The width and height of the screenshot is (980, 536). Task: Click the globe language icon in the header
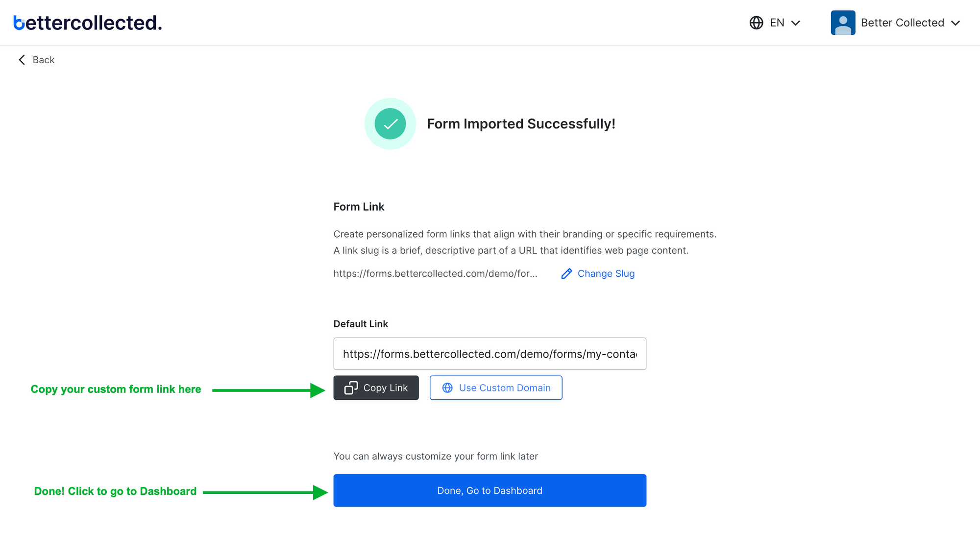pyautogui.click(x=756, y=23)
